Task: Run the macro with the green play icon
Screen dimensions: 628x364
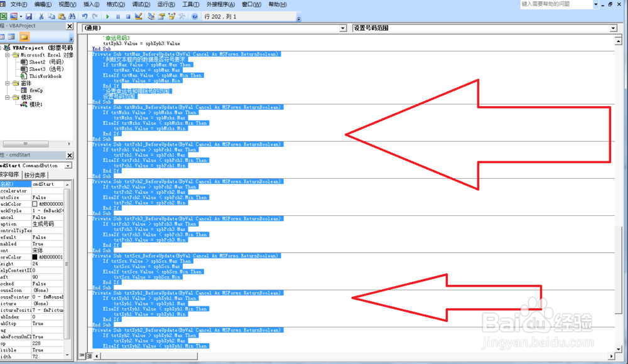Action: [x=107, y=16]
